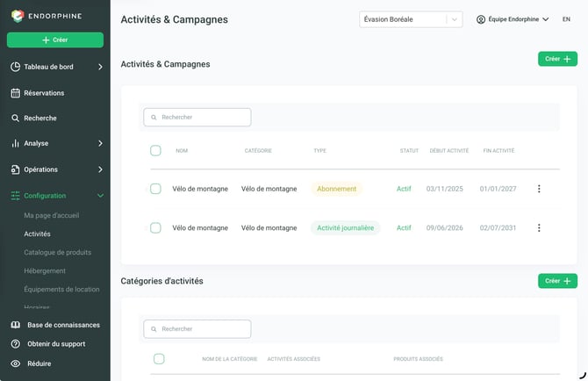Viewport: 588px width, 381px height.
Task: Toggle select-all checkbox in activities table header
Action: point(155,150)
